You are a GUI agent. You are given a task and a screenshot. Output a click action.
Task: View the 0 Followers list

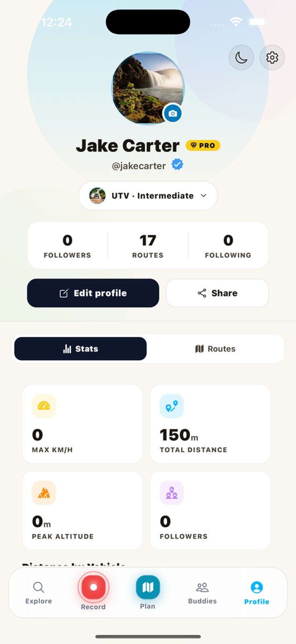[68, 245]
